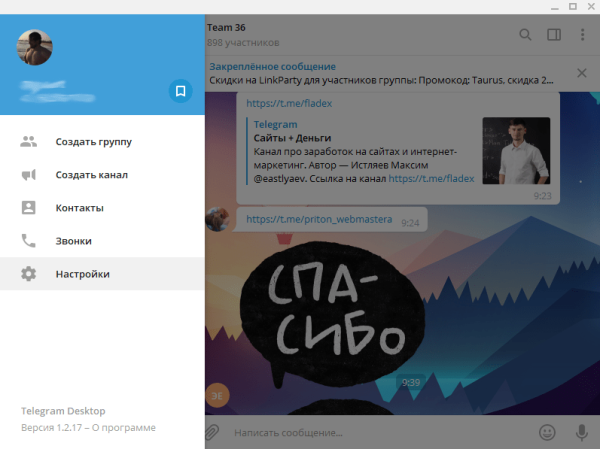
Task: Open the three-dot chat options menu
Action: pos(583,35)
